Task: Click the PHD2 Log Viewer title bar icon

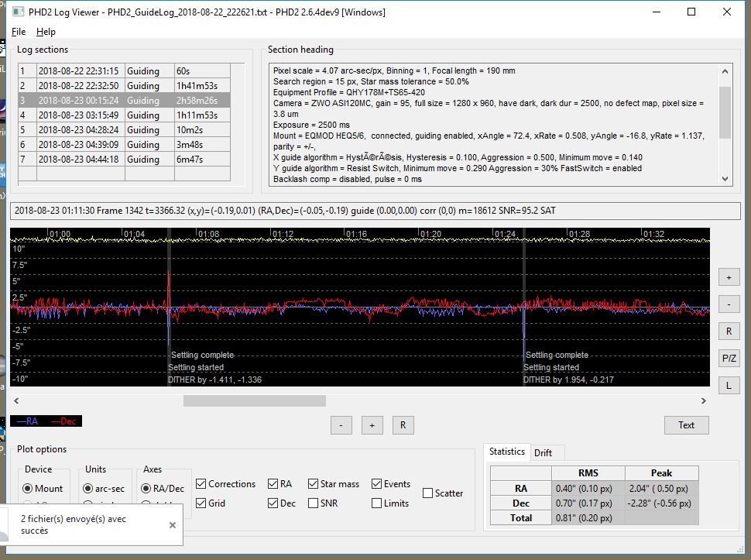Action: [18, 12]
